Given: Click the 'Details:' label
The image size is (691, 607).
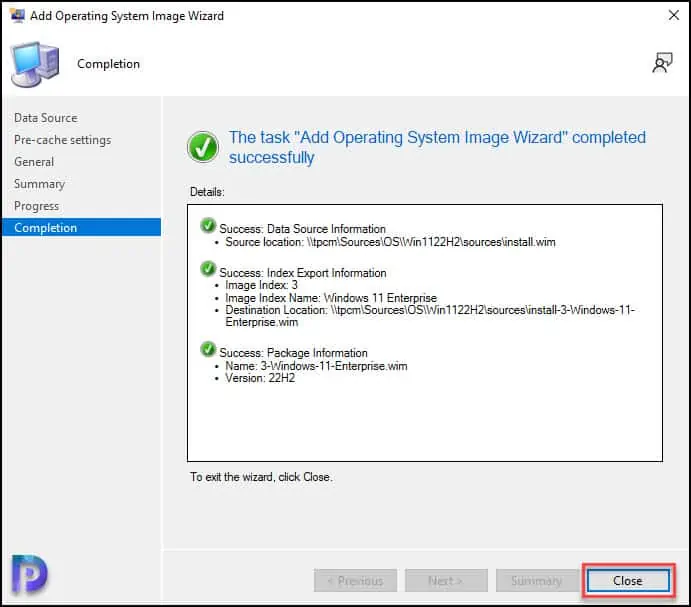Looking at the screenshot, I should point(207,192).
